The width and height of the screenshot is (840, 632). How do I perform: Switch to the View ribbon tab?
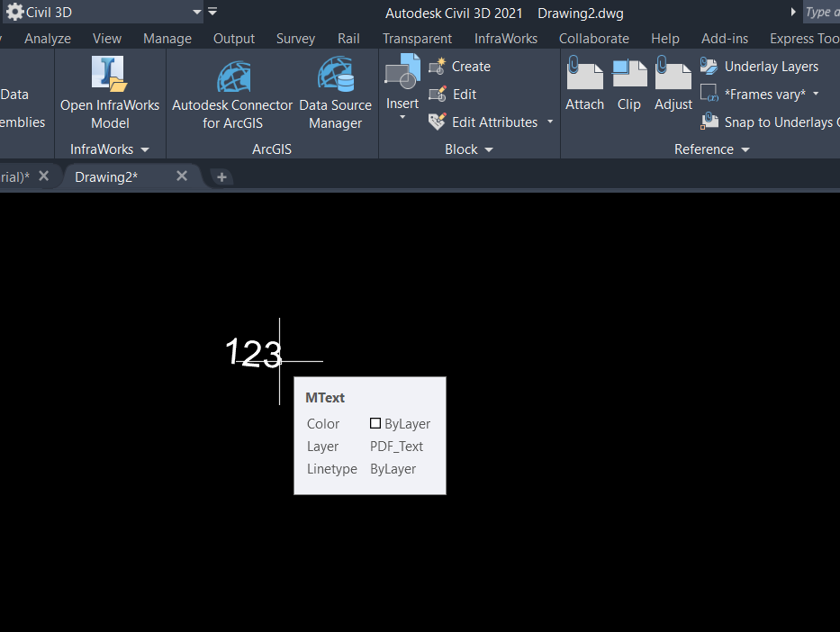tap(106, 39)
